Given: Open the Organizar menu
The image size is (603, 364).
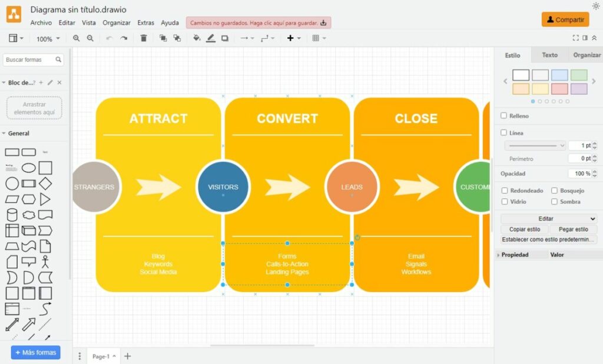Looking at the screenshot, I should 117,23.
